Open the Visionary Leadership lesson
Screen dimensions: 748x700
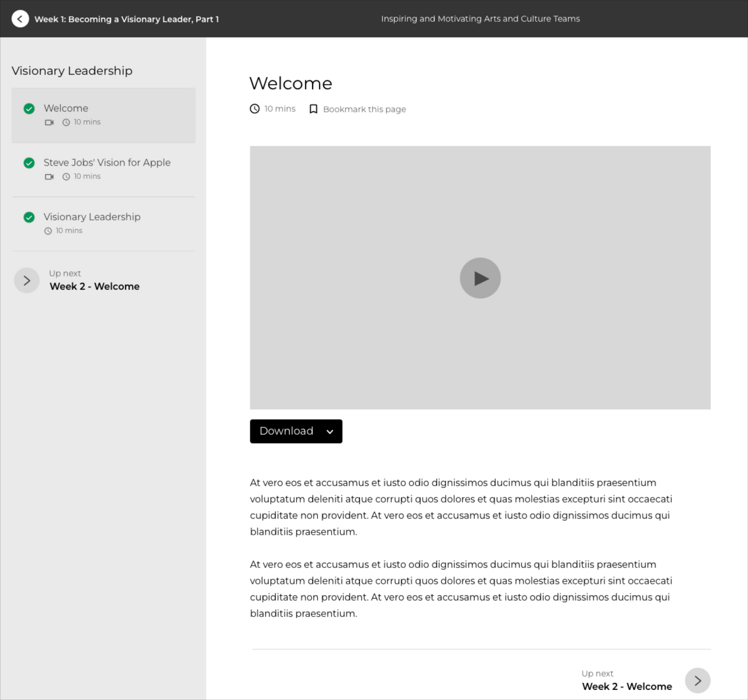click(x=92, y=217)
